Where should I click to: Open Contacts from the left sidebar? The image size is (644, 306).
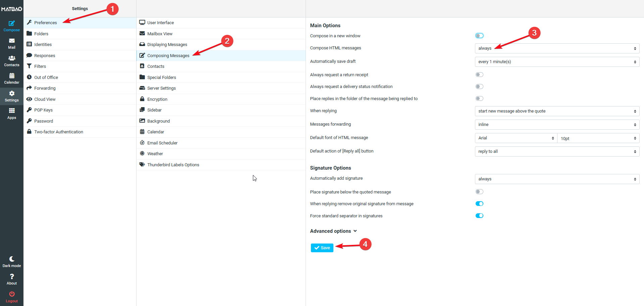pos(11,61)
